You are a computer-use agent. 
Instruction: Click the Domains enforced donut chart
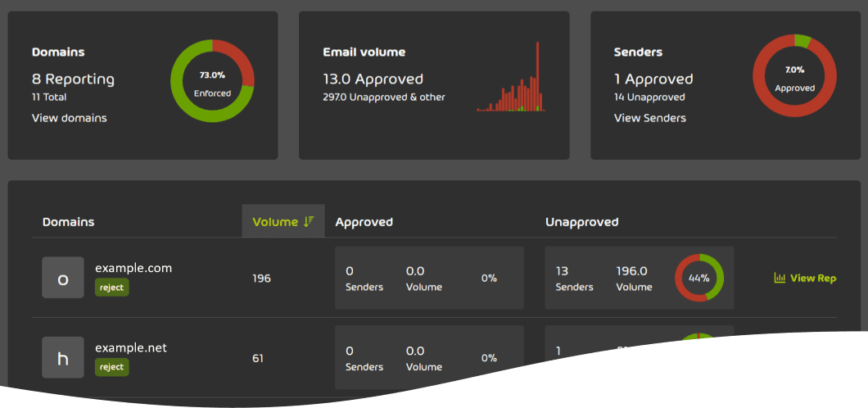point(212,82)
